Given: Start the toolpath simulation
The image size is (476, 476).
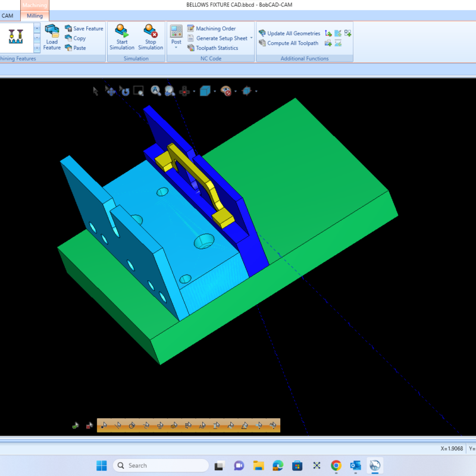Looking at the screenshot, I should pyautogui.click(x=122, y=37).
